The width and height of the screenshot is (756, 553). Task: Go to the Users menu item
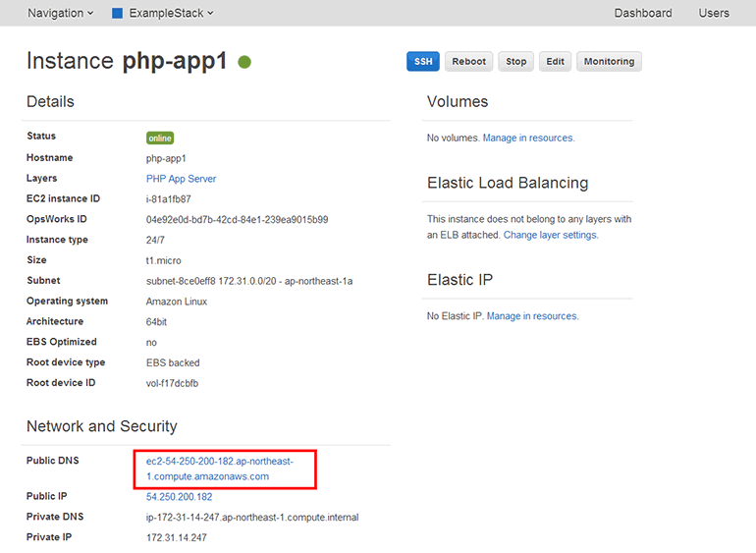[713, 14]
